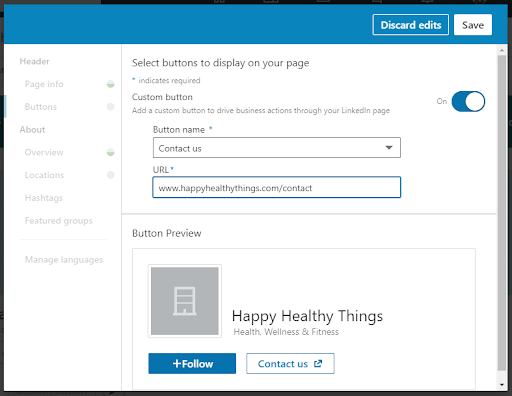Open Hashtags section in sidebar

coord(44,198)
